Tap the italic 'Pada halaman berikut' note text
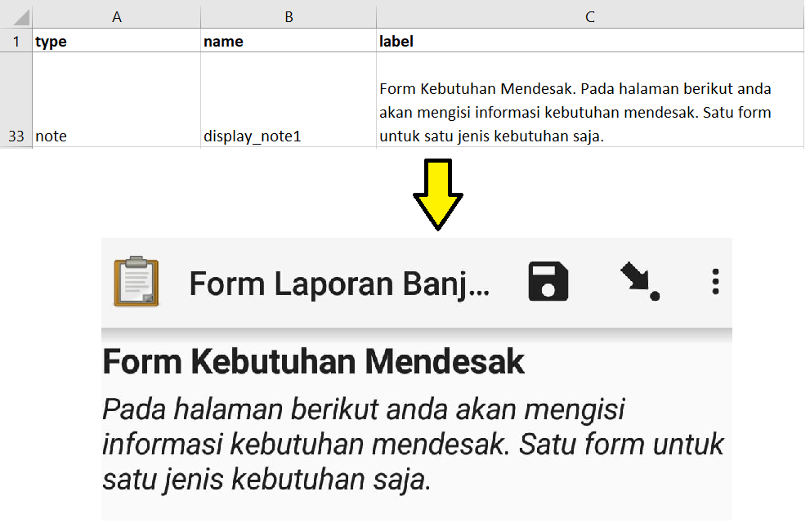 [413, 445]
